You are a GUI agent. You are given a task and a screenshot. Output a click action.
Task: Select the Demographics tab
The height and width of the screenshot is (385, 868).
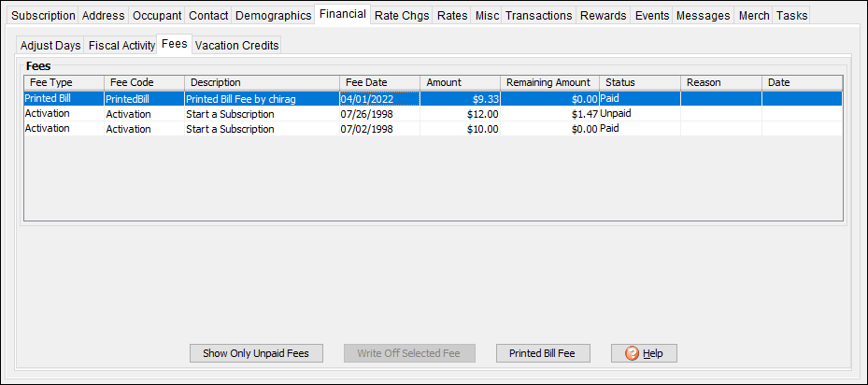[273, 16]
